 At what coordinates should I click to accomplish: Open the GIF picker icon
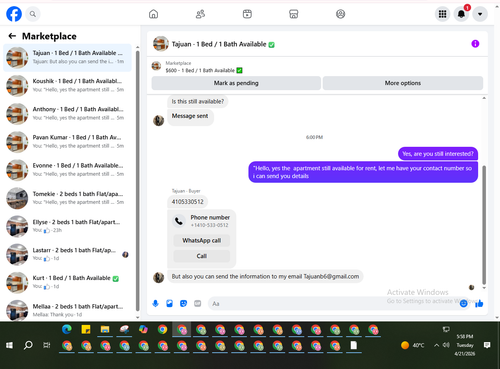click(x=198, y=303)
